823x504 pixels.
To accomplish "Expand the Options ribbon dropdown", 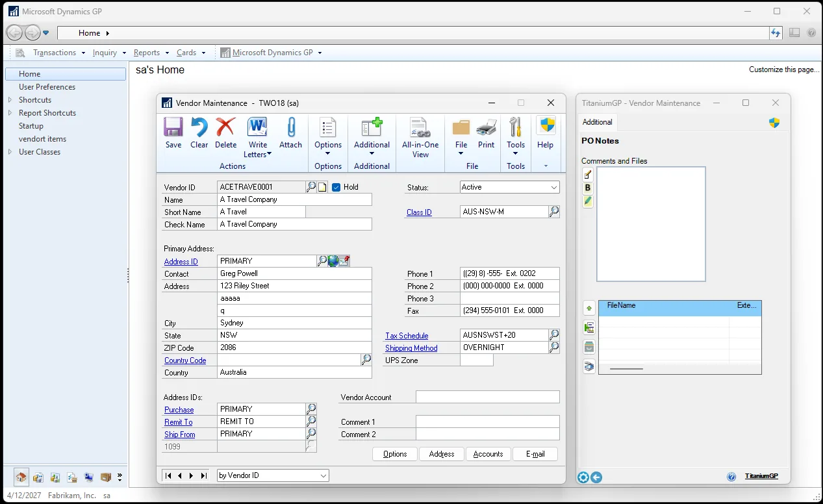I will tap(327, 153).
